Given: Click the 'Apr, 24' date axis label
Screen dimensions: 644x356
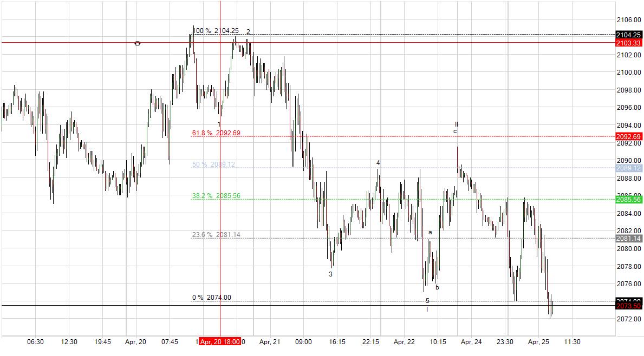Looking at the screenshot, I should (x=472, y=342).
